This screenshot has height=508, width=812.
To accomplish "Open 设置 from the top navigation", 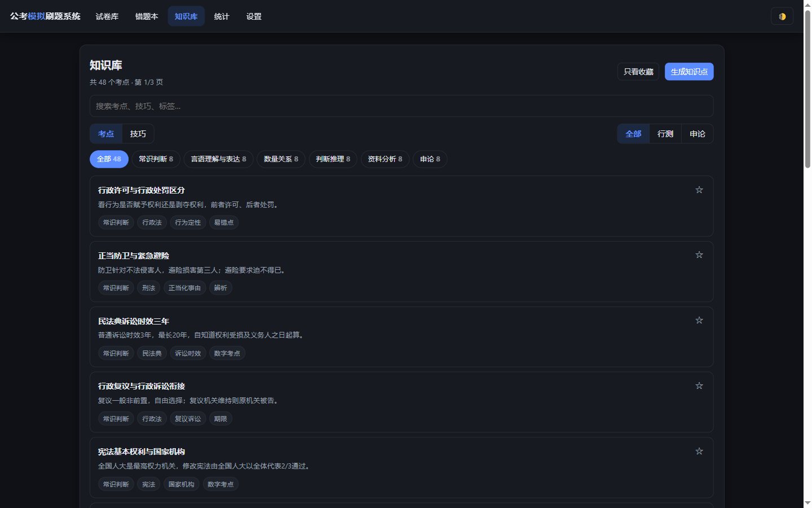I will [254, 16].
